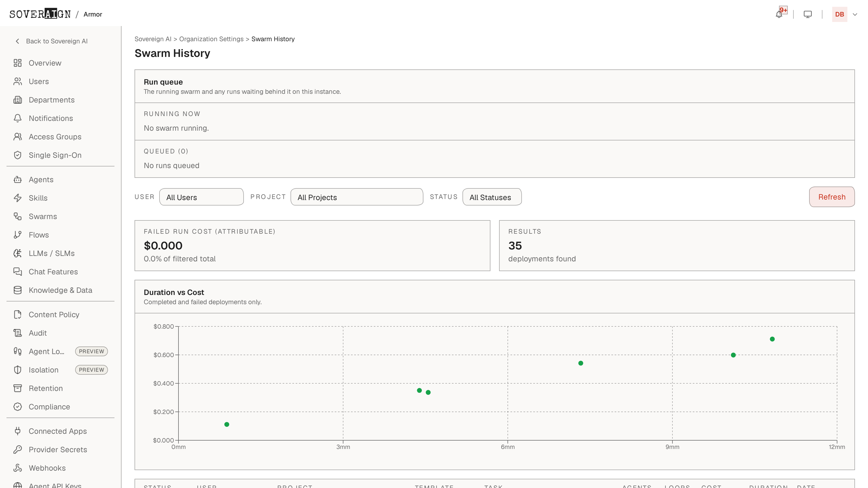Click the LLMs / SLMs brain icon
Screen dimensions: 868x488
18,253
